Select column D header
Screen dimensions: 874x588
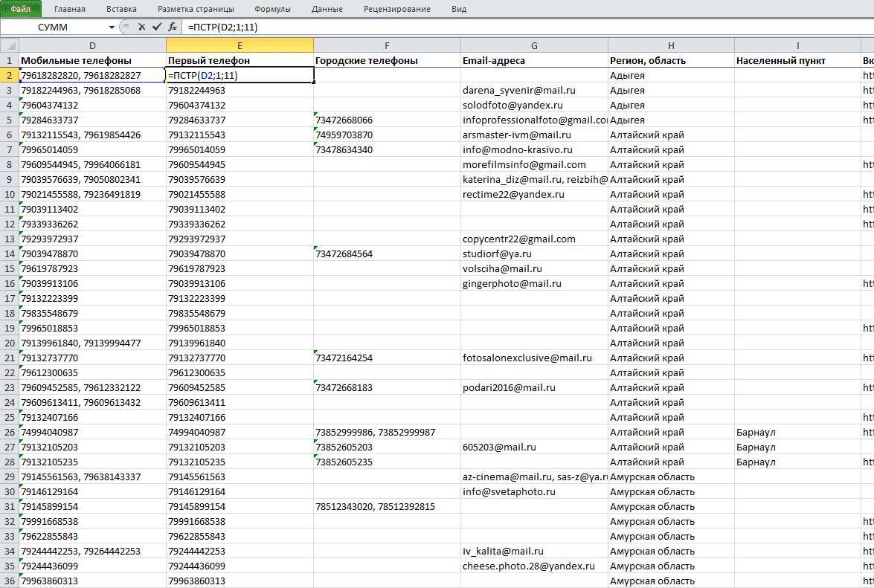click(x=92, y=45)
